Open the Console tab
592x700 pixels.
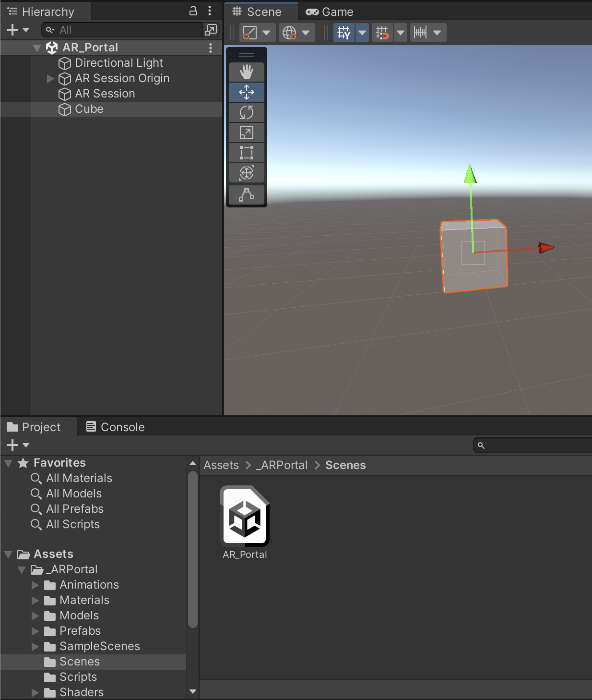pos(115,427)
